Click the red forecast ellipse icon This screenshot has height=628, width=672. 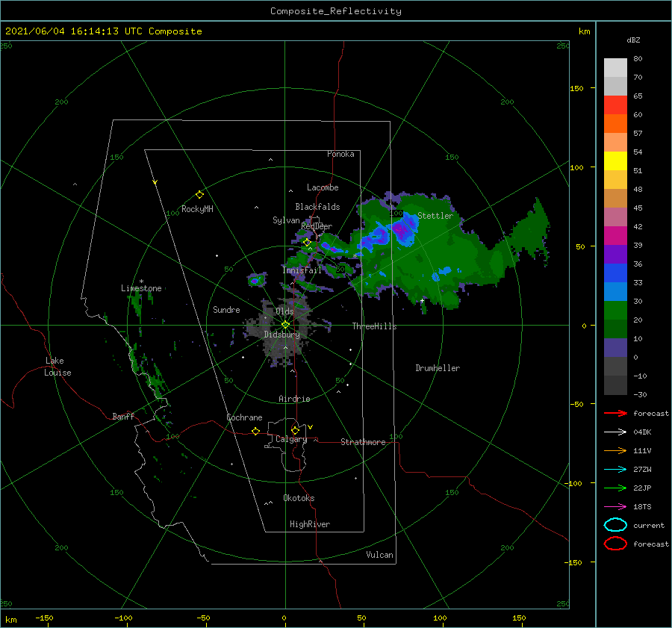[x=615, y=544]
